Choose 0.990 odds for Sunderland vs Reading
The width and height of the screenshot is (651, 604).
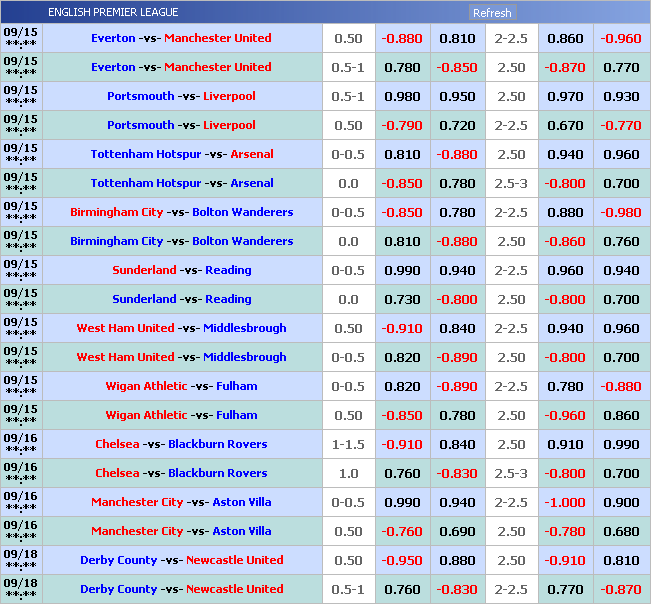click(x=401, y=270)
